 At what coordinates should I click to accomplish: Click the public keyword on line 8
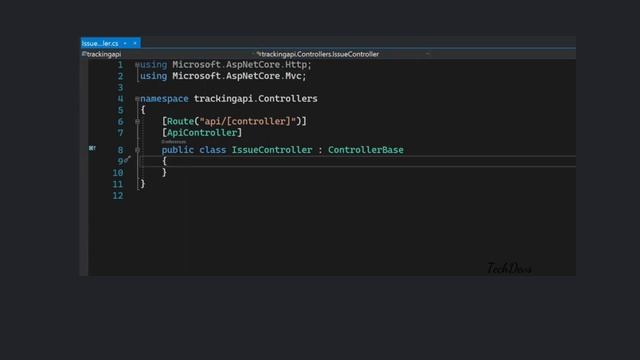(178, 150)
